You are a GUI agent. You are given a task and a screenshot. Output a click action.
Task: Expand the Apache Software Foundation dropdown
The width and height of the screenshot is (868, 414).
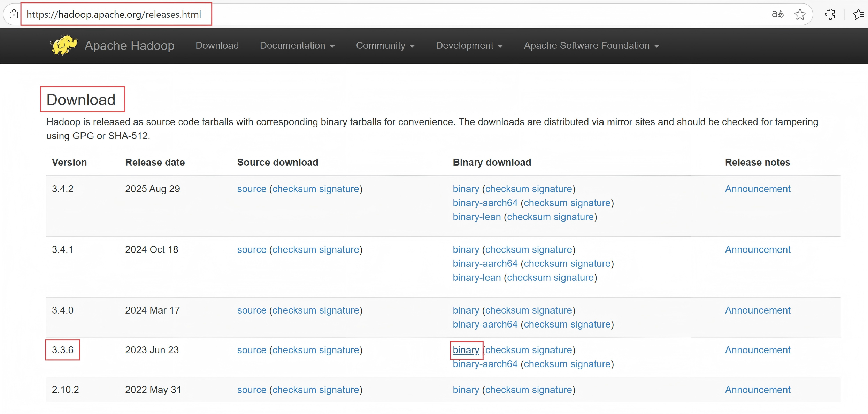[591, 45]
